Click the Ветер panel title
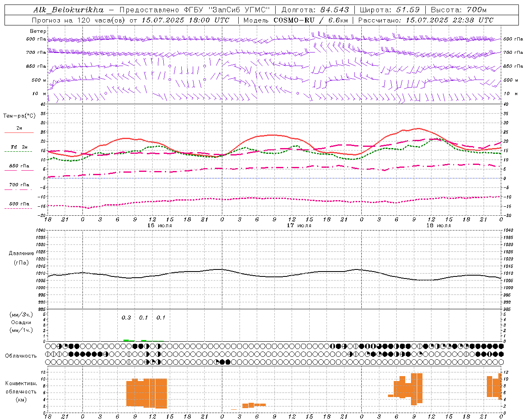 tap(38, 31)
